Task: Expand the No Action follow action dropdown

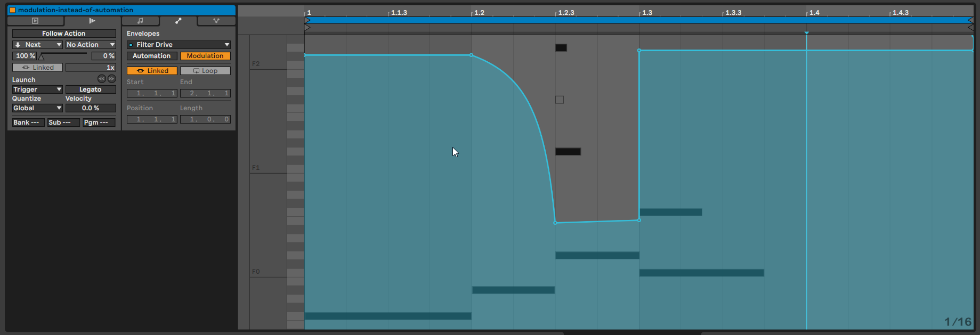Action: pyautogui.click(x=90, y=45)
